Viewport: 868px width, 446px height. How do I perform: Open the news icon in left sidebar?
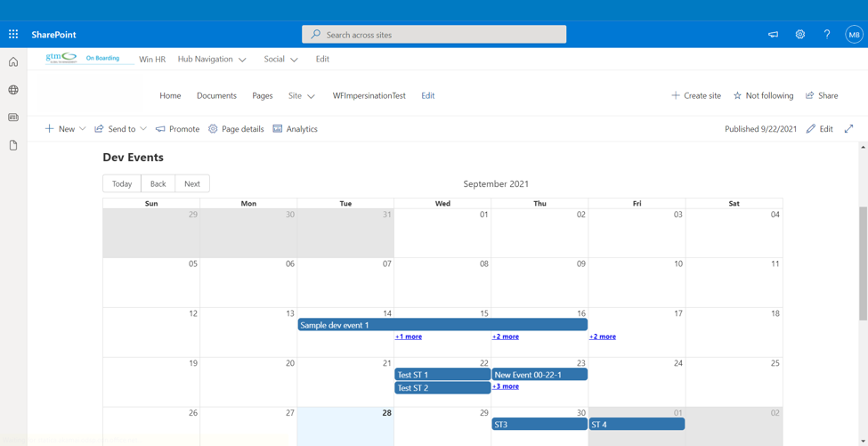(x=13, y=118)
